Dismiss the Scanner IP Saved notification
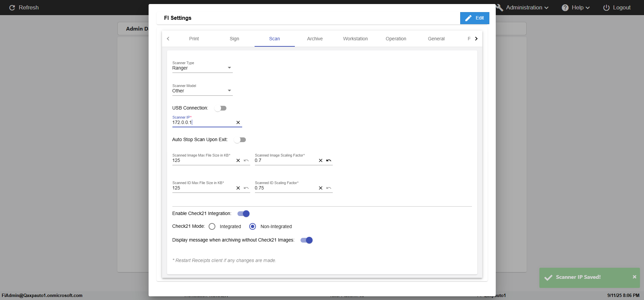The height and width of the screenshot is (300, 644). tap(634, 277)
